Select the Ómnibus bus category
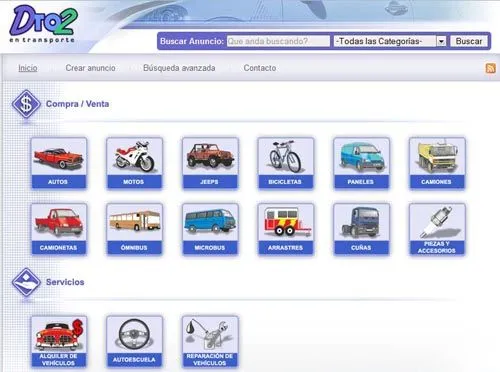This screenshot has width=500, height=372. pos(134,229)
